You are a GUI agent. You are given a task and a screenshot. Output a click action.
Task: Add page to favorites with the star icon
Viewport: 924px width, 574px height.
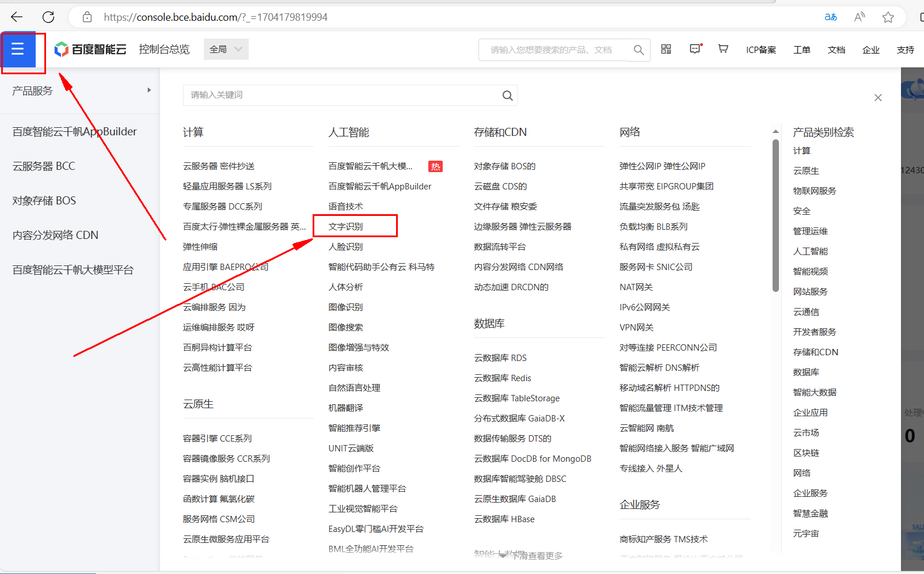tap(888, 17)
